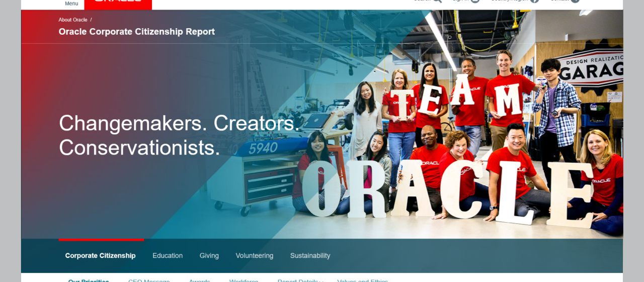The width and height of the screenshot is (644, 282).
Task: Switch to the Volunteering tab
Action: coord(255,256)
